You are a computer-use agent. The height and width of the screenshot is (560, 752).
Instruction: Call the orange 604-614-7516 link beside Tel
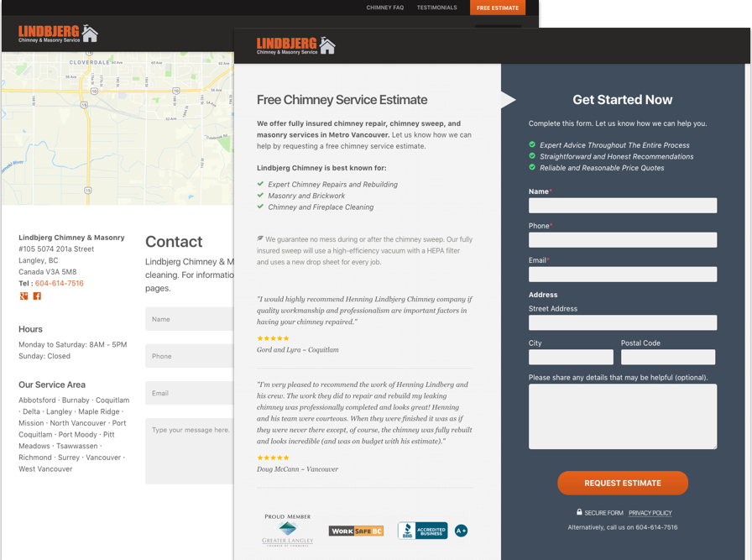pyautogui.click(x=60, y=283)
